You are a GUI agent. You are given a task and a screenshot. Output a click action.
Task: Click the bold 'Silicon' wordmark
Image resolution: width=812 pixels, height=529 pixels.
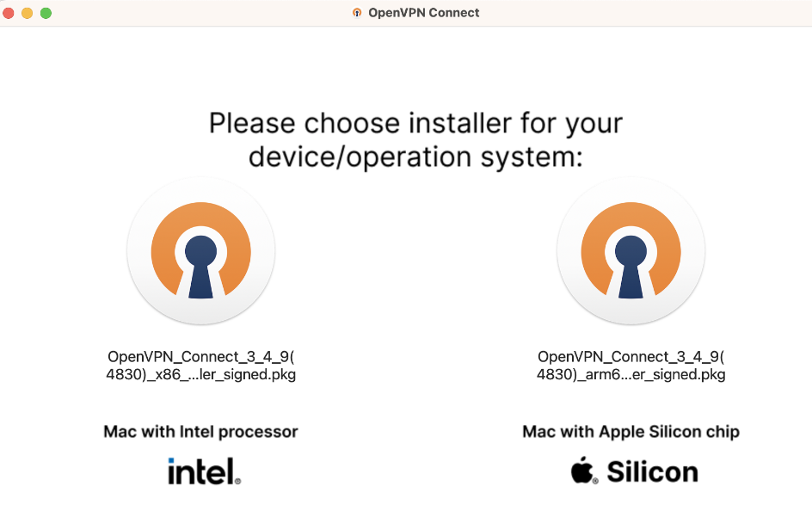(x=653, y=471)
